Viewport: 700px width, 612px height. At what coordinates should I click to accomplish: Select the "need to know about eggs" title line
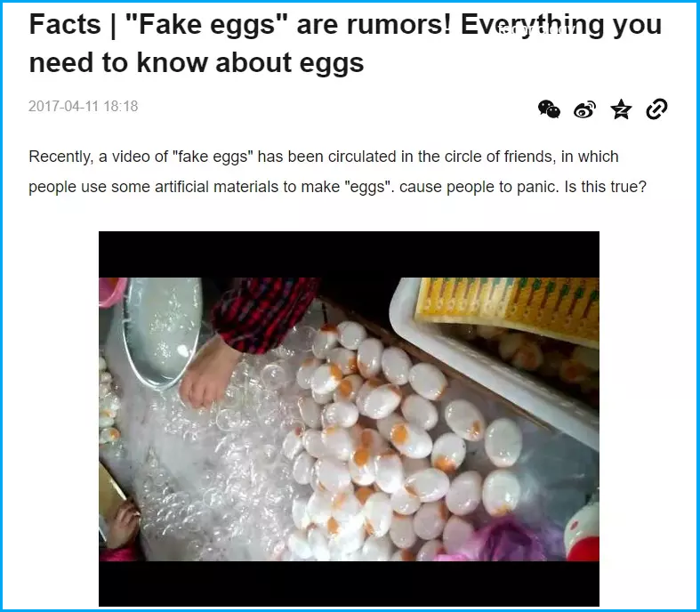pyautogui.click(x=197, y=62)
